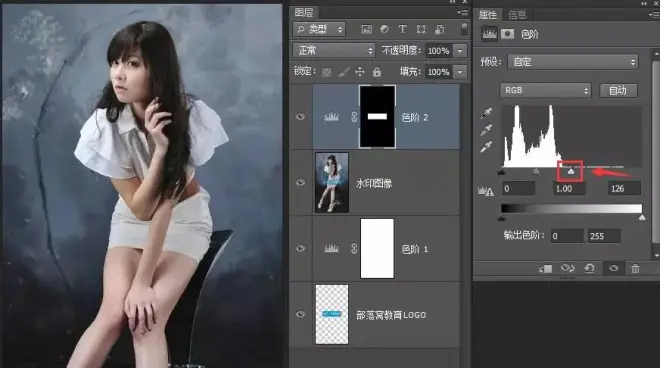The image size is (660, 368).
Task: Click lock position move icon
Action: (359, 72)
